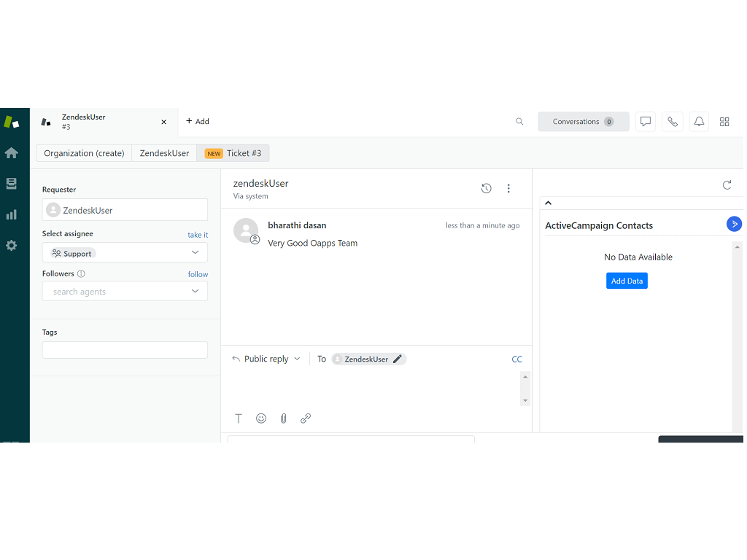This screenshot has height=560, width=747.
Task: Open Reporting bar chart icon
Action: [x=11, y=214]
